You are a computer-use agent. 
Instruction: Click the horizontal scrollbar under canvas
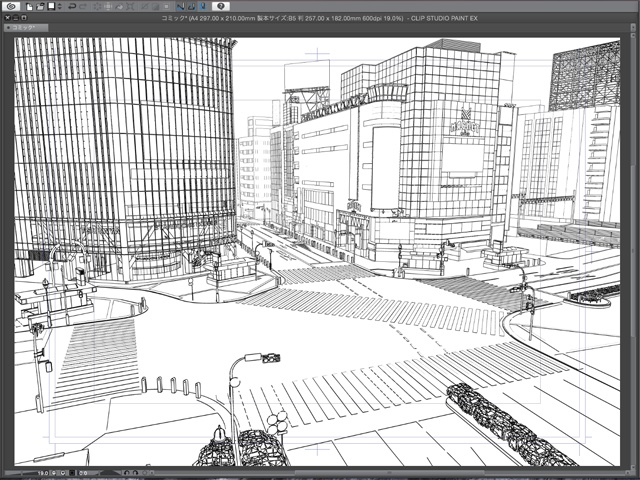pyautogui.click(x=388, y=473)
